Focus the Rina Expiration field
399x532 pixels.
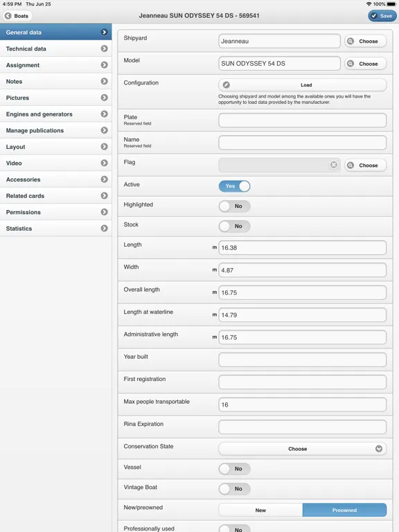click(x=302, y=427)
